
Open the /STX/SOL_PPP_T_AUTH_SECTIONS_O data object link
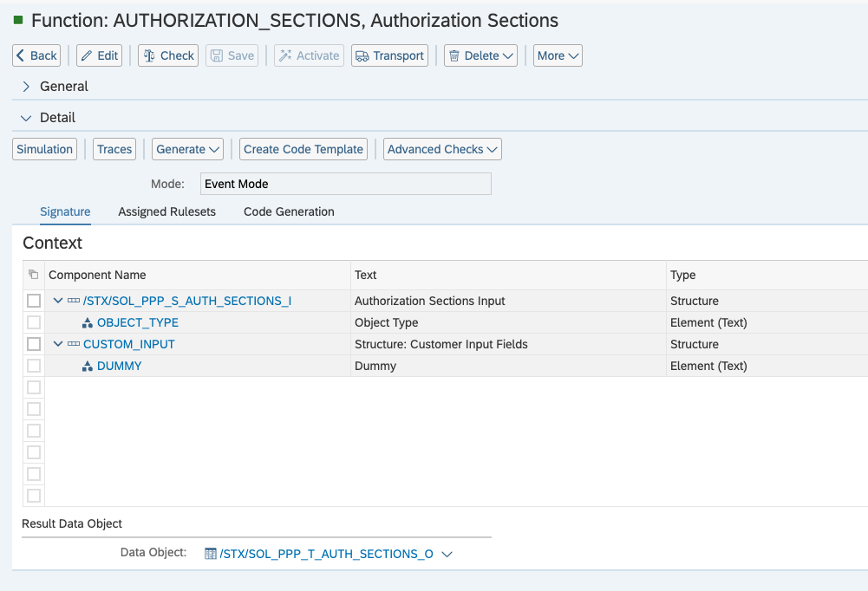pos(326,554)
